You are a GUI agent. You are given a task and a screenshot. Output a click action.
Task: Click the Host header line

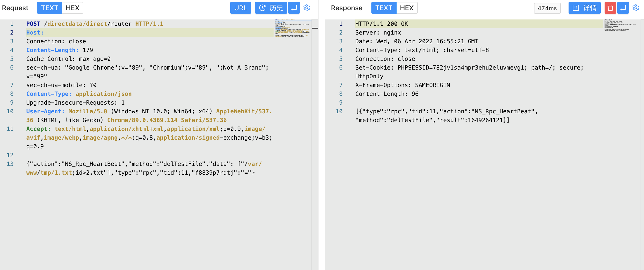click(35, 32)
